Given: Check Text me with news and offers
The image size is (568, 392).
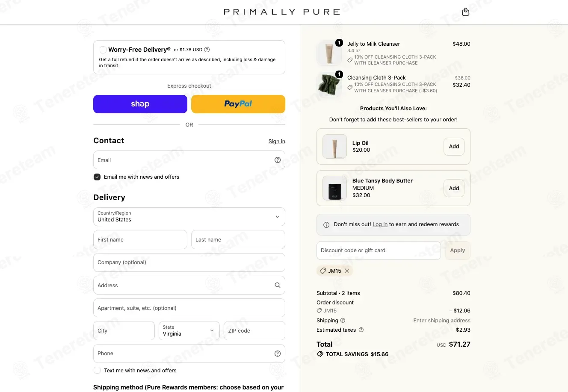Looking at the screenshot, I should [97, 371].
